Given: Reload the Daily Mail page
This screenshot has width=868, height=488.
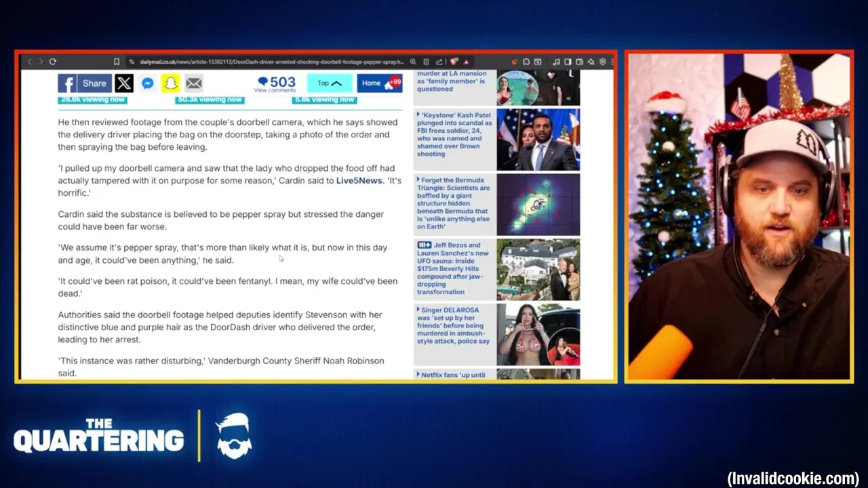Looking at the screenshot, I should coord(53,62).
